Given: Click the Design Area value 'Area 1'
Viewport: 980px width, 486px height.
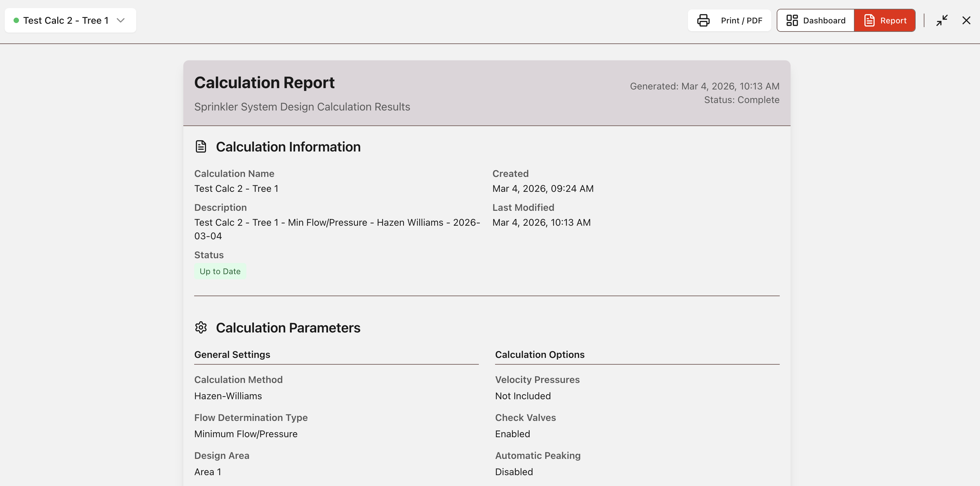Looking at the screenshot, I should [207, 472].
